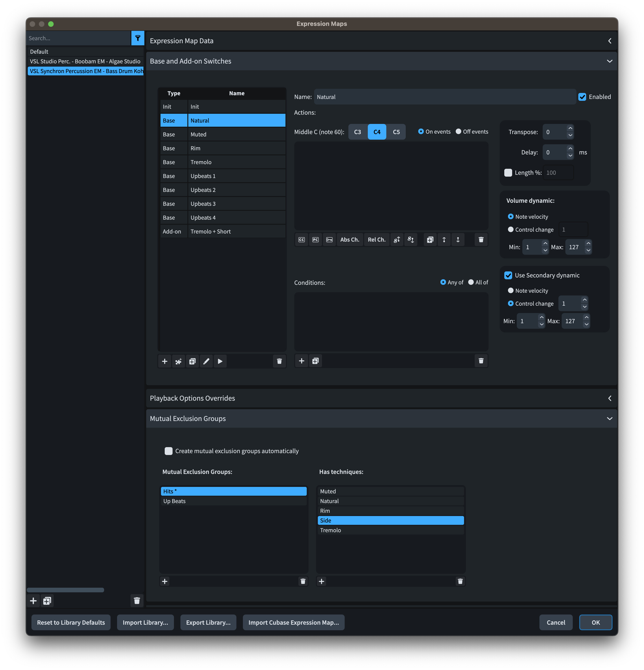Click the filter icon beside the search field

coord(137,38)
